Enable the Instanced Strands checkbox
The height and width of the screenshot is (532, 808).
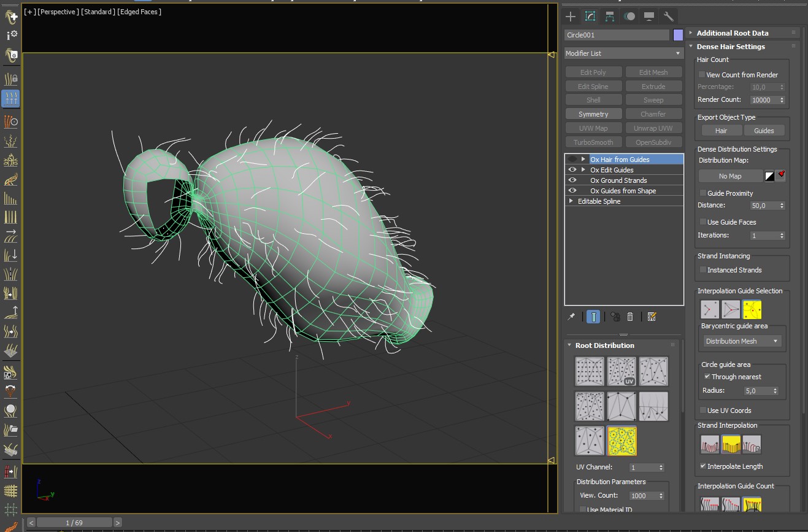[x=703, y=270]
